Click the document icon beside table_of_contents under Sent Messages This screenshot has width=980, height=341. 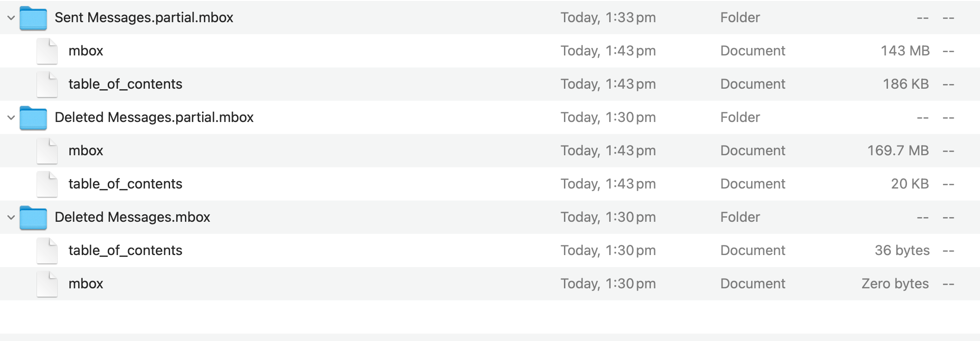[x=46, y=84]
